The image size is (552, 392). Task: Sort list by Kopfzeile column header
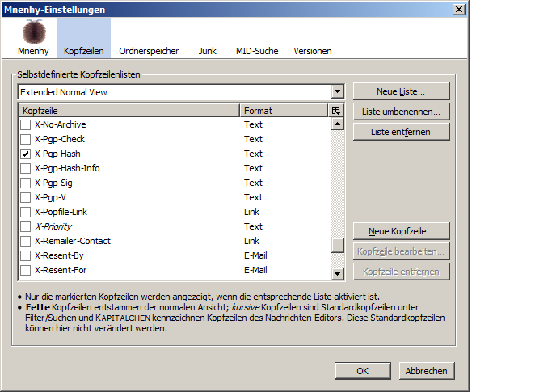(x=128, y=110)
